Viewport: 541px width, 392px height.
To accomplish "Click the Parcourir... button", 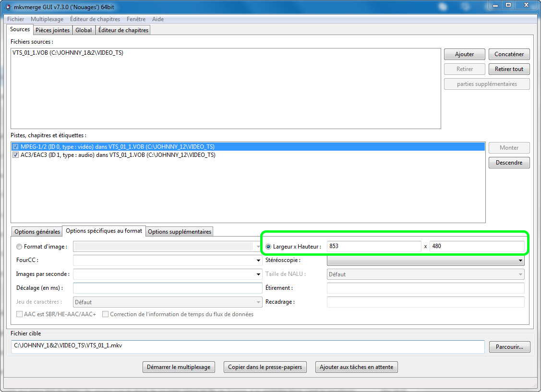I will coord(509,347).
